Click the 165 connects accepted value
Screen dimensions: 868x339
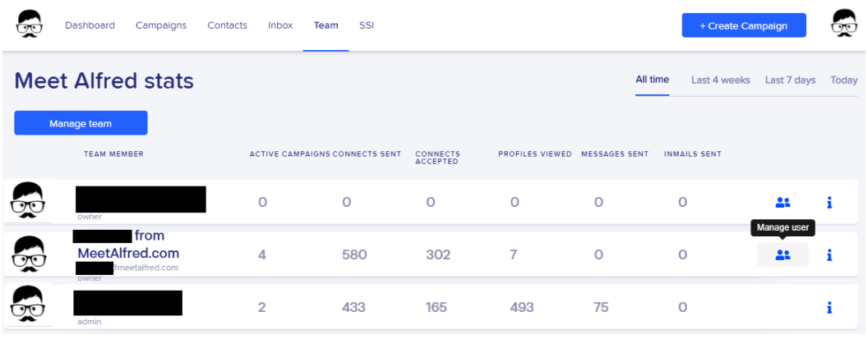(436, 307)
